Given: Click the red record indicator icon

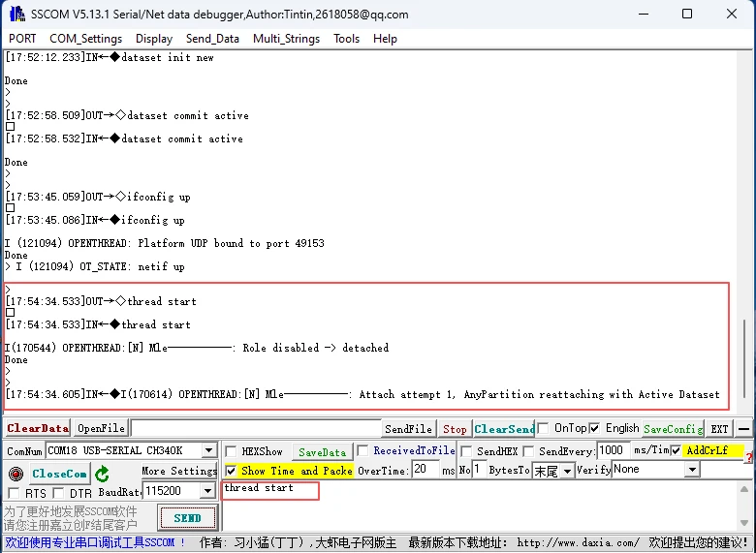Looking at the screenshot, I should pos(15,474).
